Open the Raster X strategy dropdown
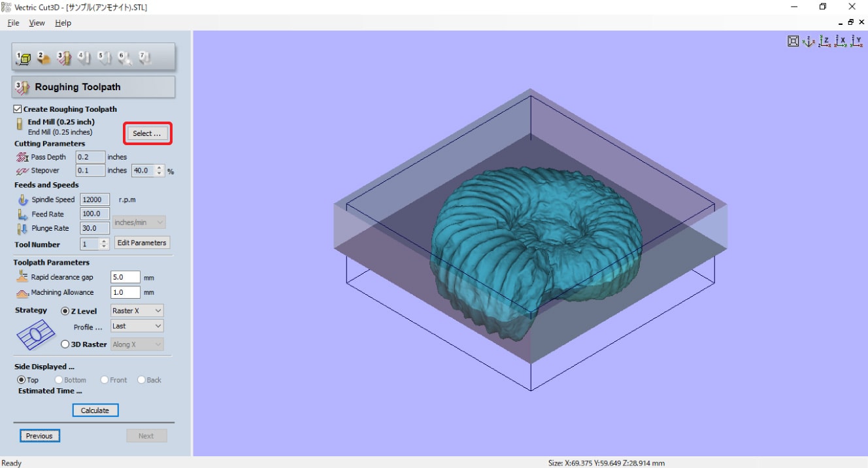The width and height of the screenshot is (868, 468). [137, 311]
